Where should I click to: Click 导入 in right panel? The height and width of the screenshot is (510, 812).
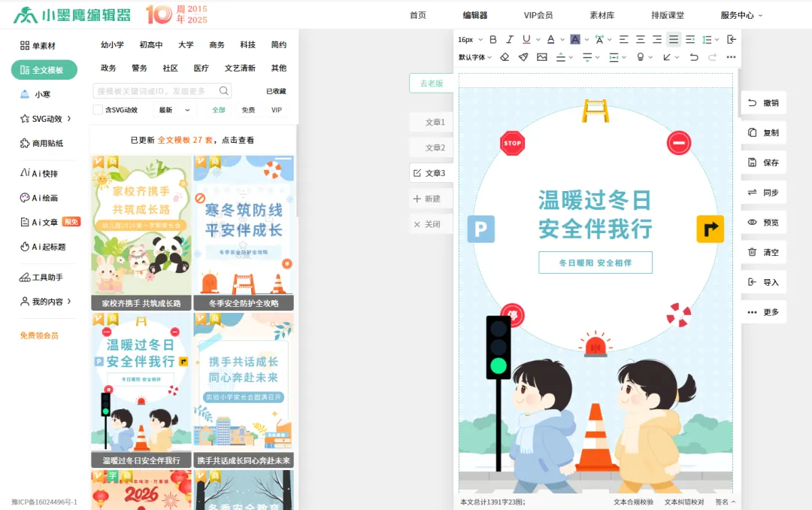point(763,282)
